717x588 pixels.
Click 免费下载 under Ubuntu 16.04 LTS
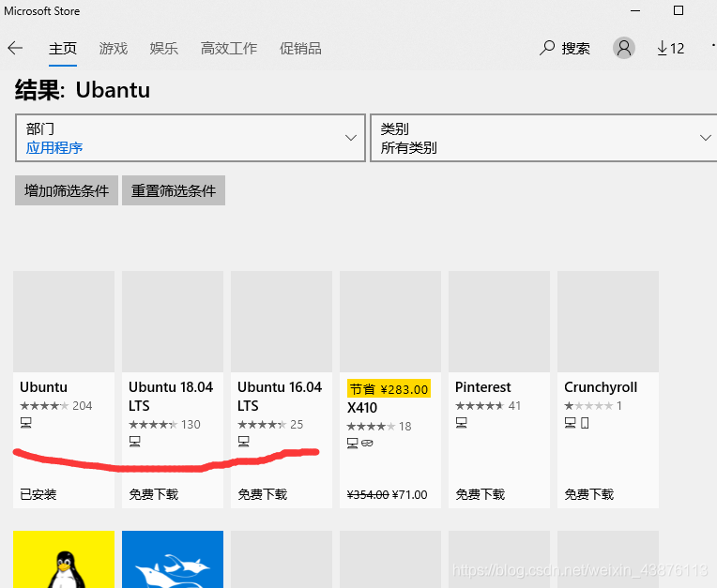[x=262, y=494]
